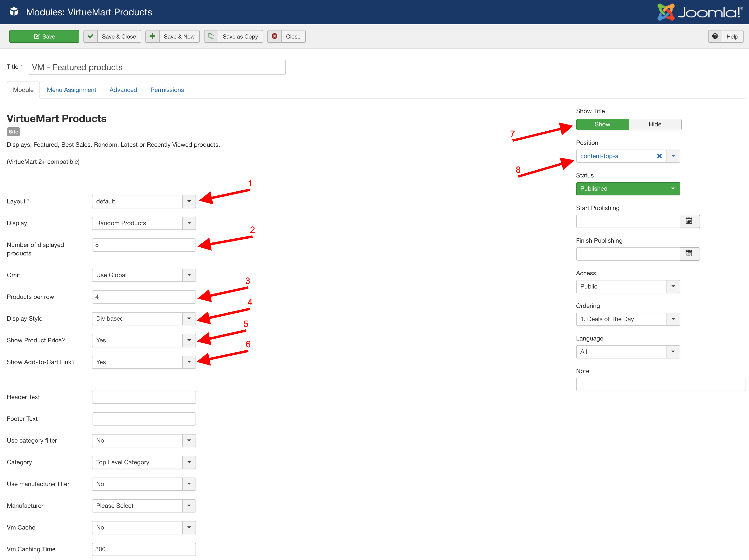This screenshot has height=560, width=749.
Task: Click the green Save button
Action: coord(44,36)
